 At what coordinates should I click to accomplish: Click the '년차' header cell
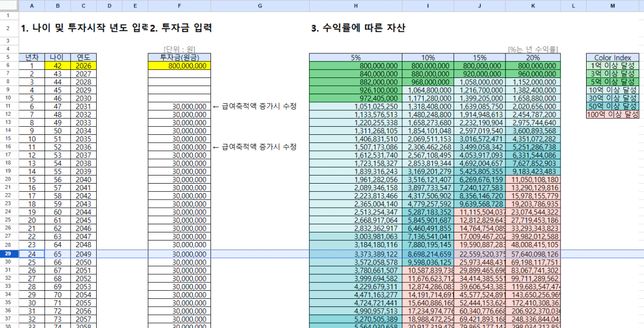[x=32, y=58]
